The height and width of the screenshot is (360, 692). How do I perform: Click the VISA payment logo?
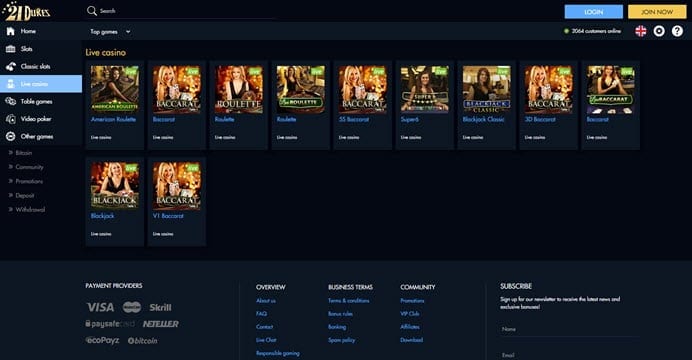pos(100,307)
